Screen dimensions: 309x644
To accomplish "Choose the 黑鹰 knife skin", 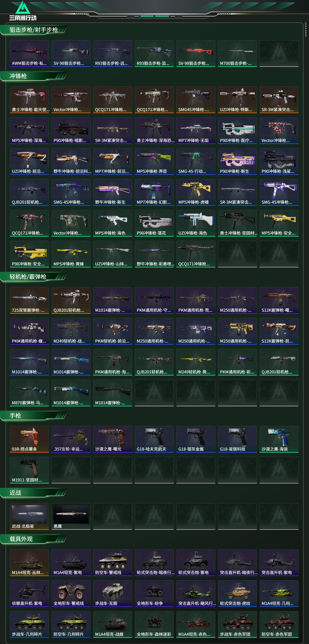I will [71, 516].
